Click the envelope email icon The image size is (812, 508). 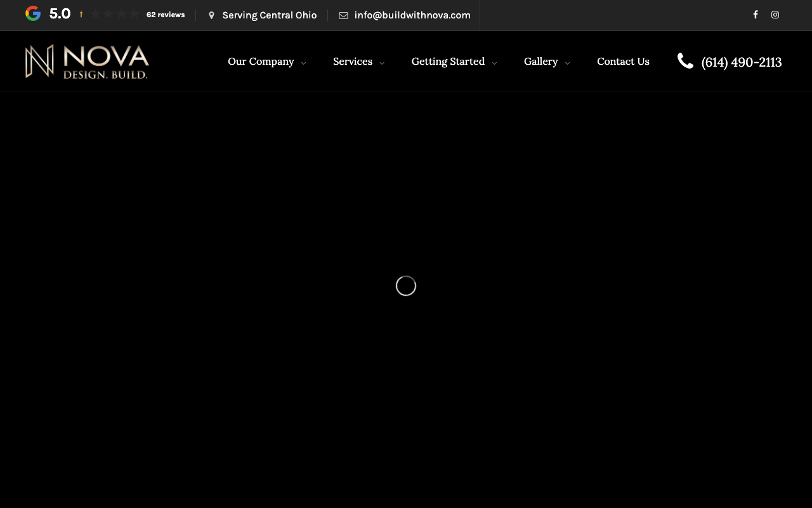coord(343,15)
